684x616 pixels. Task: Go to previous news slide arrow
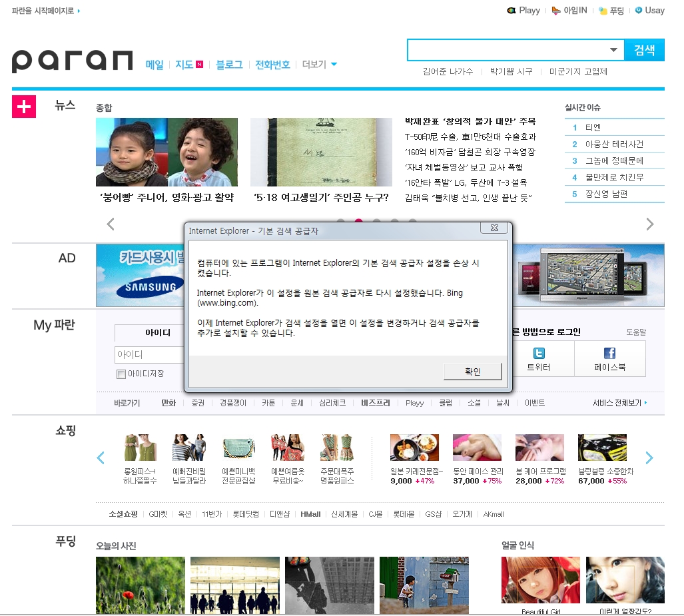coord(111,224)
